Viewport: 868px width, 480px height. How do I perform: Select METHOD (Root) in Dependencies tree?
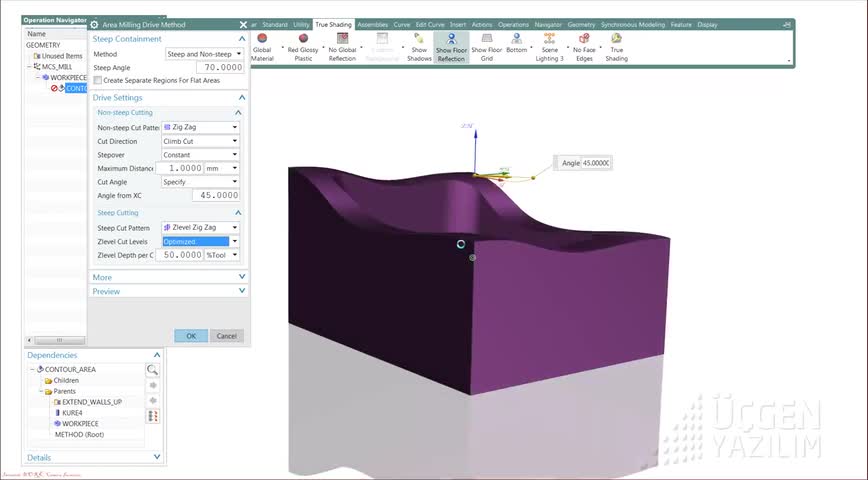pyautogui.click(x=79, y=435)
